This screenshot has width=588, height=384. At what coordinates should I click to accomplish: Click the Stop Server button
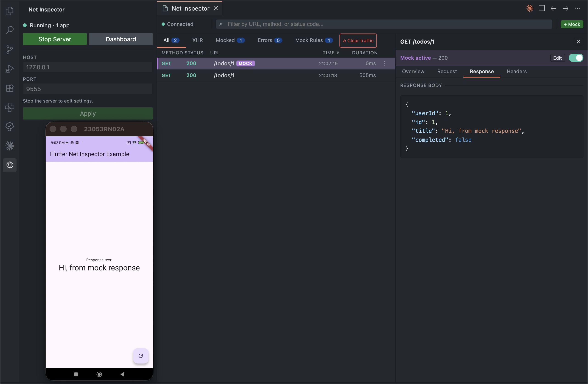tap(55, 39)
